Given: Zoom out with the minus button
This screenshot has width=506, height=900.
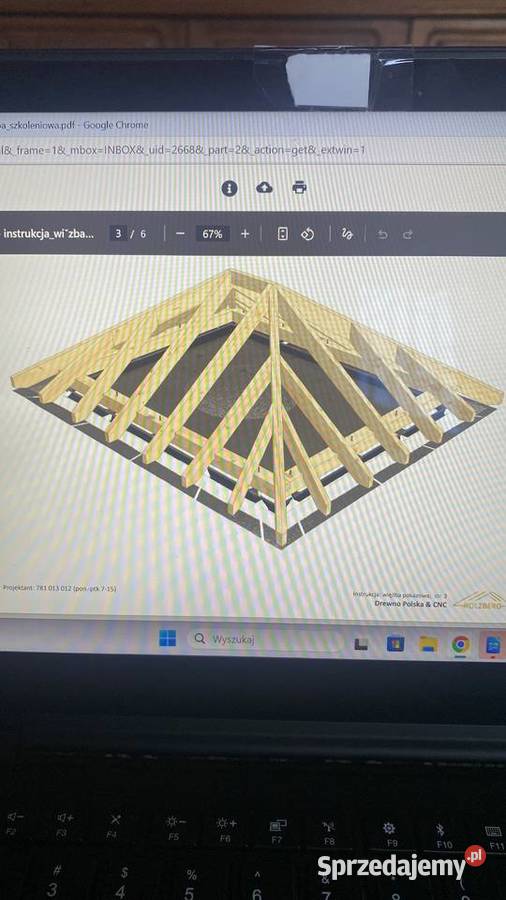Looking at the screenshot, I should 180,234.
